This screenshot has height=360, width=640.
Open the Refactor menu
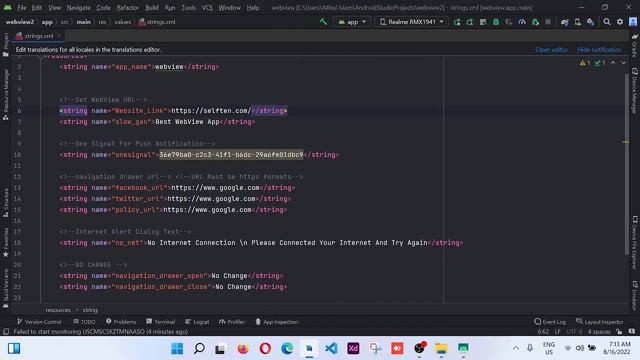(x=127, y=8)
